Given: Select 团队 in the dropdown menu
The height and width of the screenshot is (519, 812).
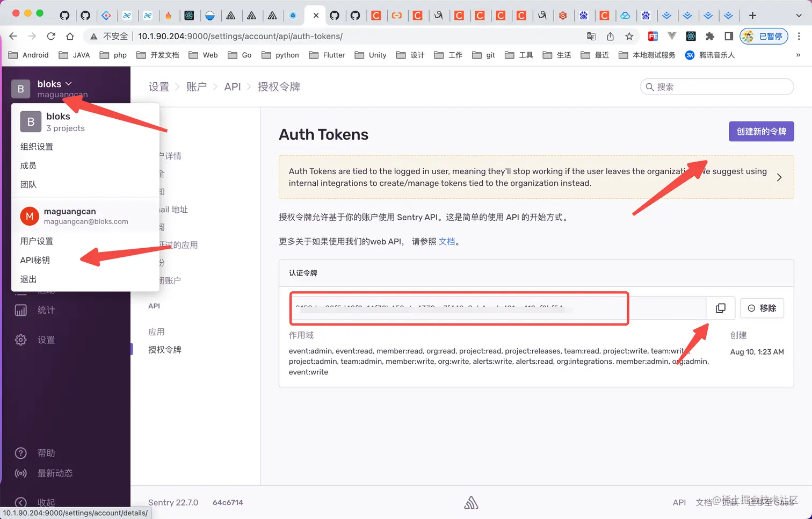Looking at the screenshot, I should (28, 184).
